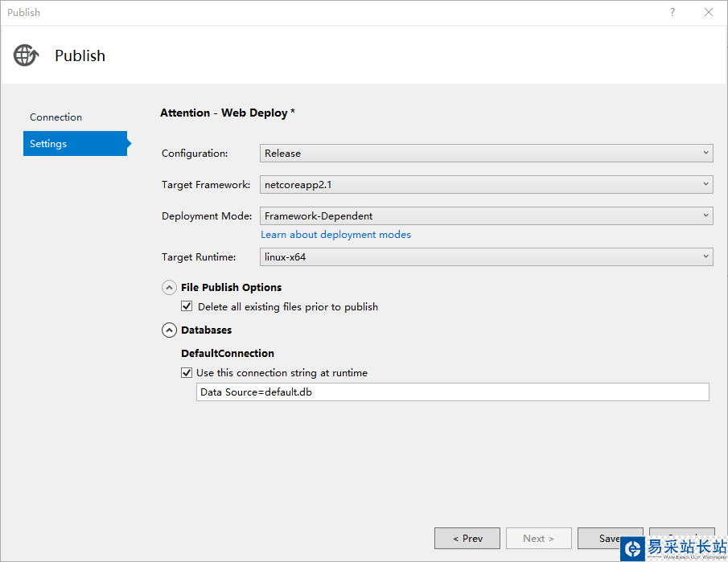Click the Publish window title bar text

24,13
